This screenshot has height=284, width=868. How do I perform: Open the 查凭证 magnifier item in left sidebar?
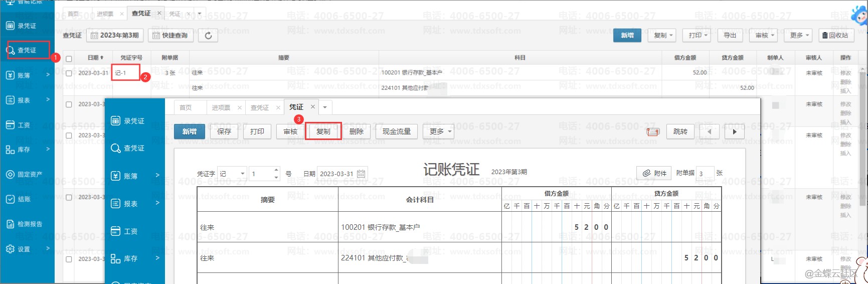point(27,50)
